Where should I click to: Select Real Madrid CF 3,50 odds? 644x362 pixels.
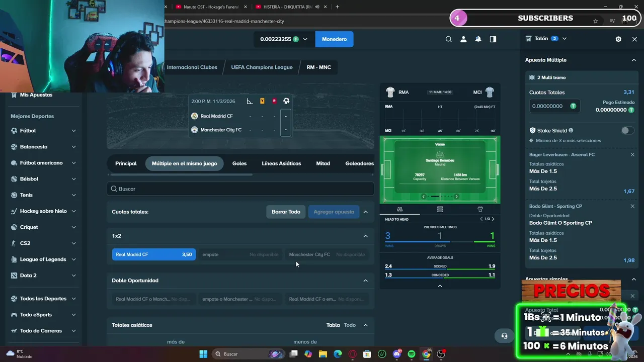(154, 254)
